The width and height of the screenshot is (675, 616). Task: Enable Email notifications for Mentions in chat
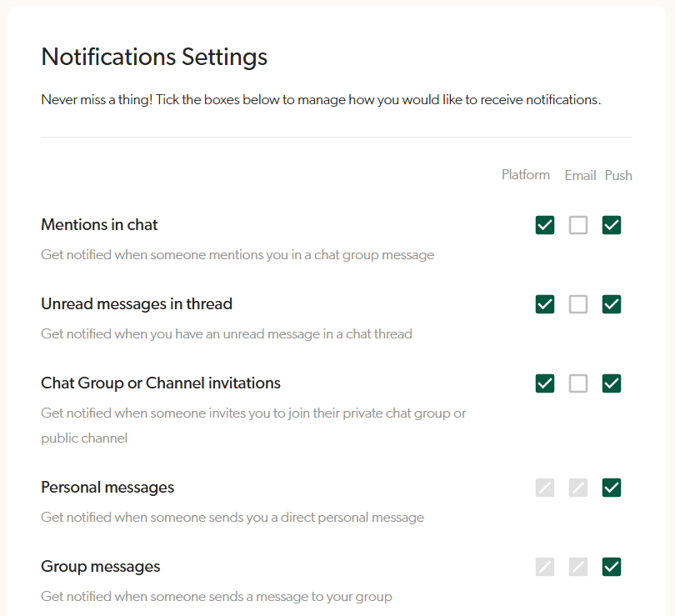(x=578, y=225)
